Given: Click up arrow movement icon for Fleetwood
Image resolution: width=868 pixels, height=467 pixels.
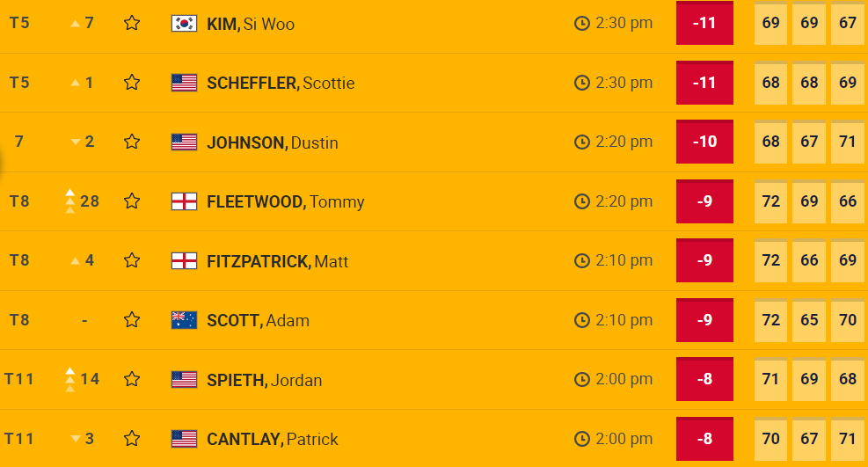Looking at the screenshot, I should click(69, 201).
